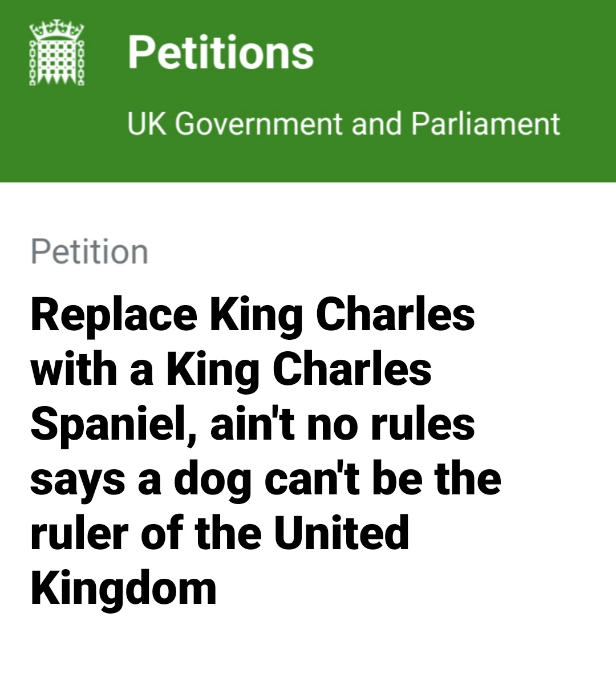Click 'Government' in the header subtitle
Image resolution: width=616 pixels, height=678 pixels.
tap(258, 123)
